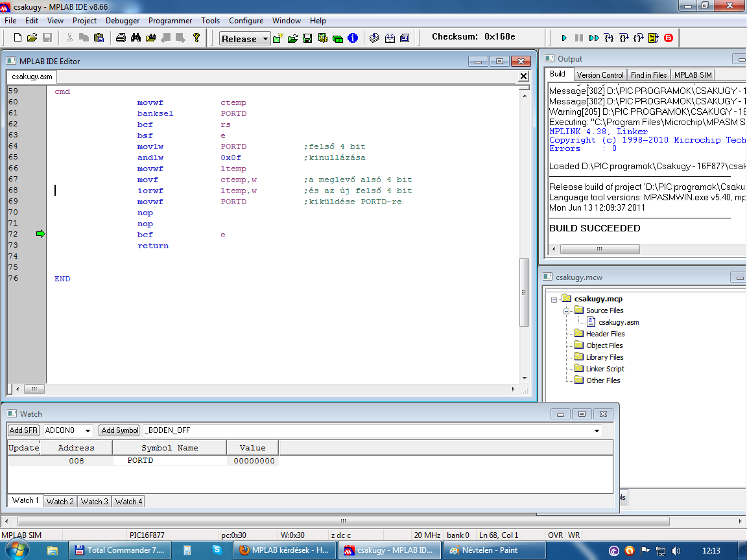Screen dimensions: 747x560
Task: Click the Add SFR button
Action: click(x=24, y=430)
